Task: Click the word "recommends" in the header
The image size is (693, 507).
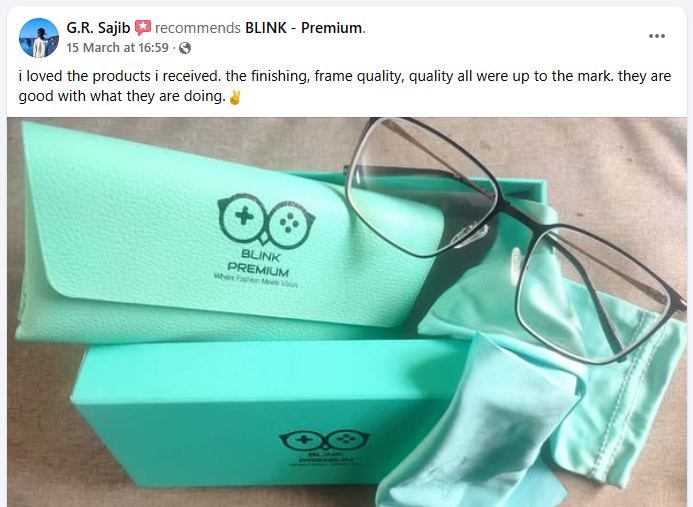Action: (198, 28)
